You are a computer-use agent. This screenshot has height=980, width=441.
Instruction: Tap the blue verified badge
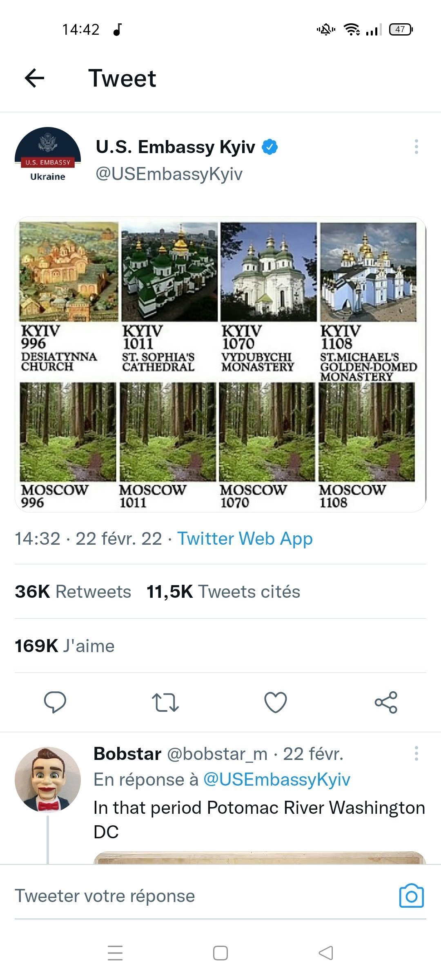(x=269, y=147)
